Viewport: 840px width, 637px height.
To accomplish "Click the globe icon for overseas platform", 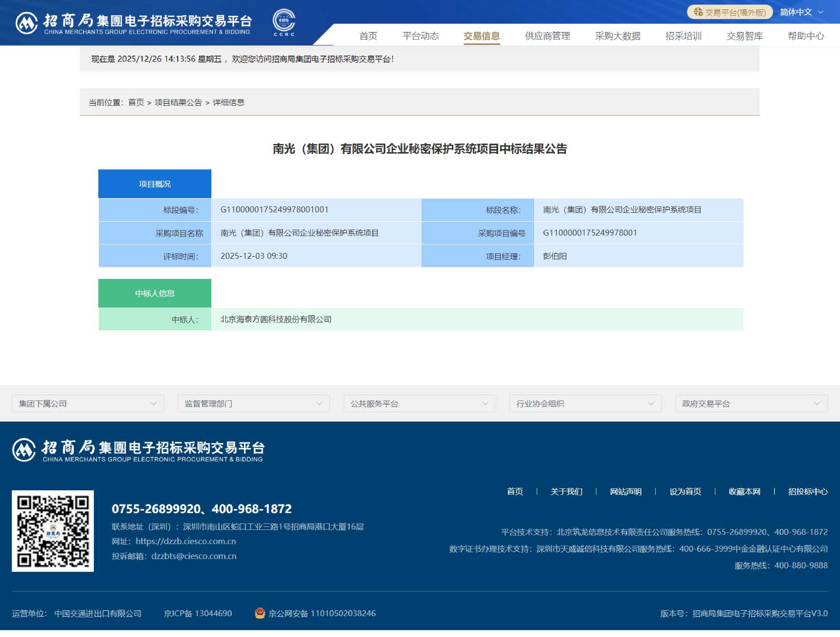I will 698,12.
